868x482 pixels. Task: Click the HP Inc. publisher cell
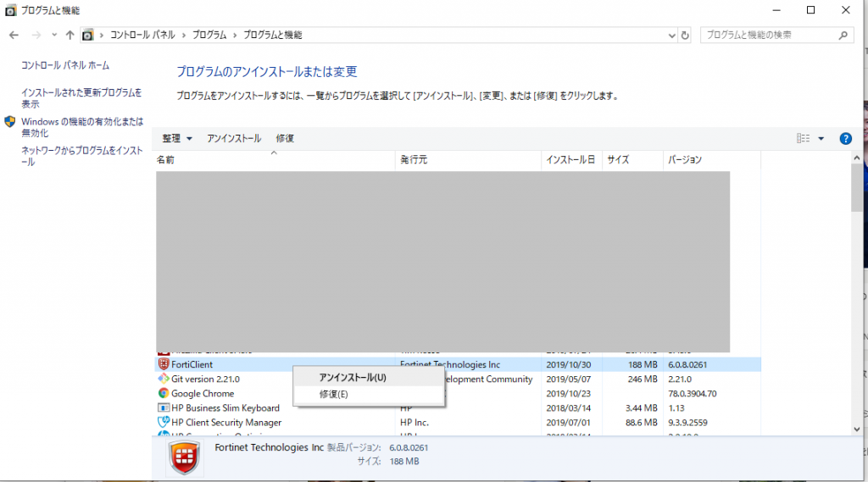pos(414,422)
